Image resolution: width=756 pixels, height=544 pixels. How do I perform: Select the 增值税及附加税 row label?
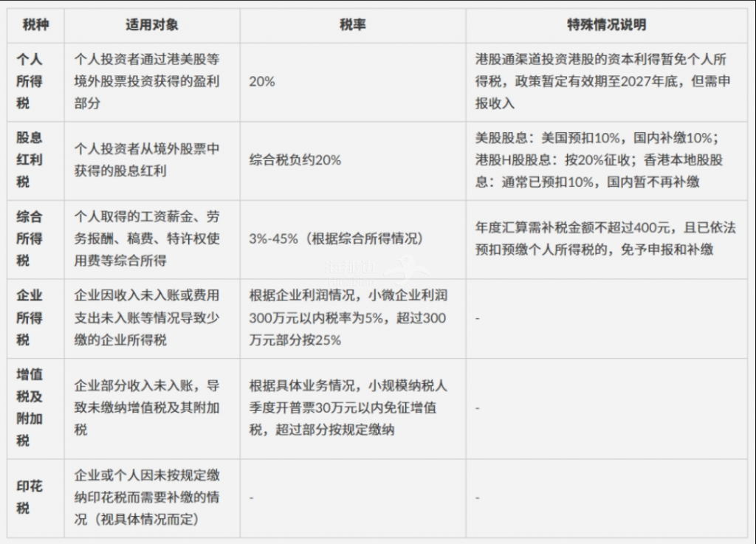pyautogui.click(x=30, y=407)
